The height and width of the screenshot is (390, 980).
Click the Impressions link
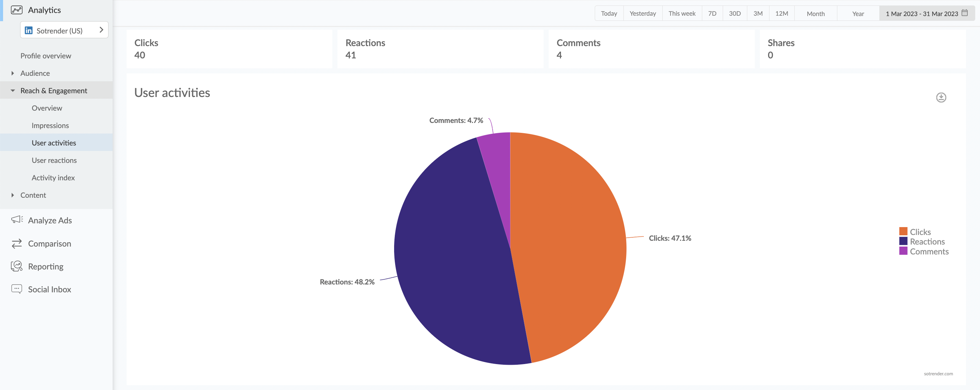[x=49, y=125]
